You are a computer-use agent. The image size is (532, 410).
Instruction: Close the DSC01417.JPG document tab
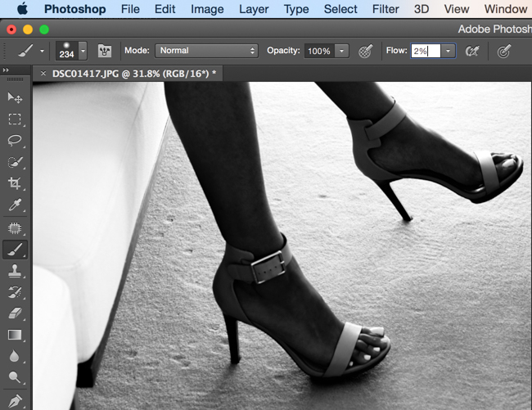pyautogui.click(x=43, y=73)
